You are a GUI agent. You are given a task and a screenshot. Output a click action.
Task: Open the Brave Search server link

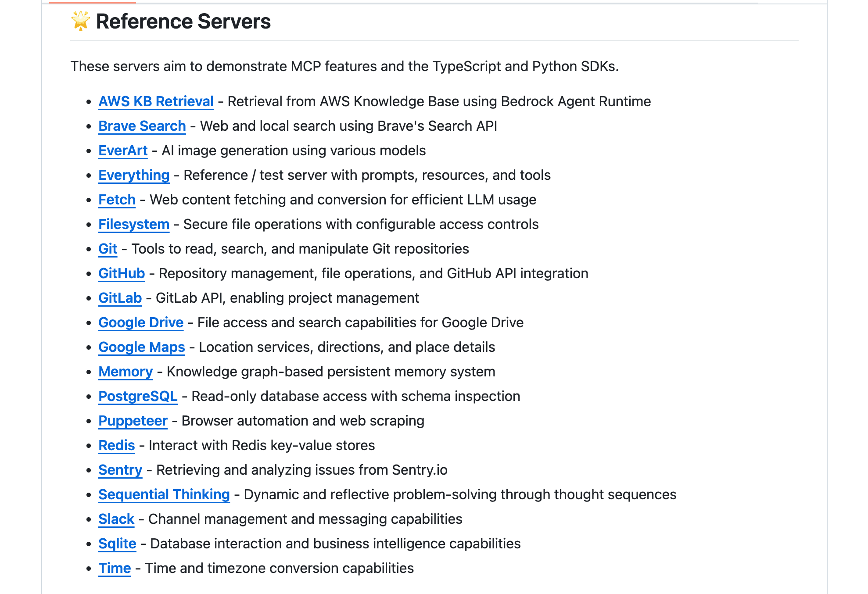[142, 126]
